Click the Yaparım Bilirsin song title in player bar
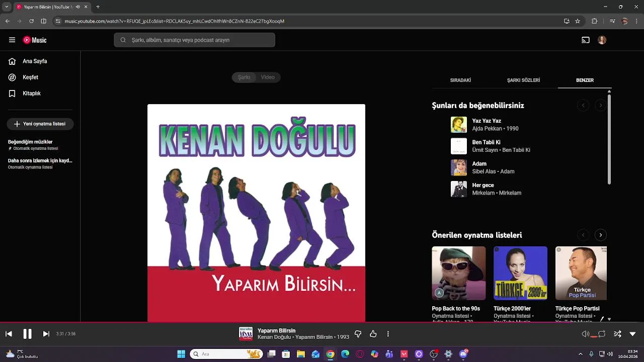 point(276,330)
